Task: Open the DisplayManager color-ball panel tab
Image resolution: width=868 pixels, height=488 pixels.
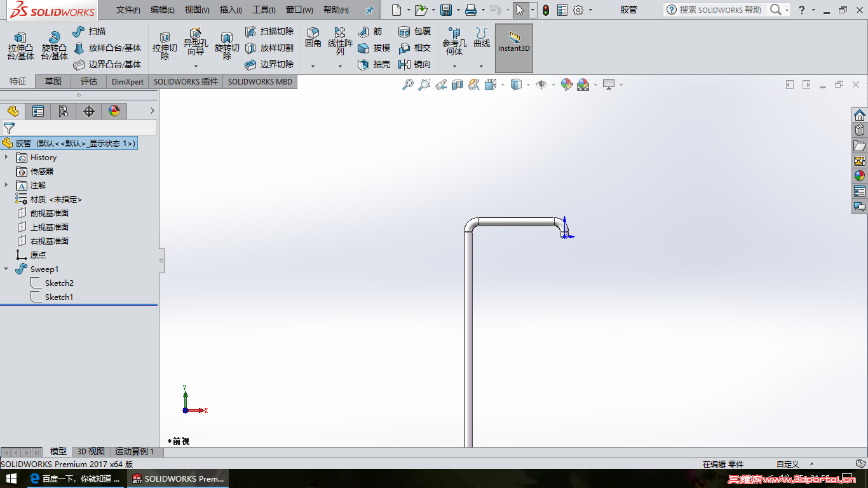Action: click(x=114, y=111)
